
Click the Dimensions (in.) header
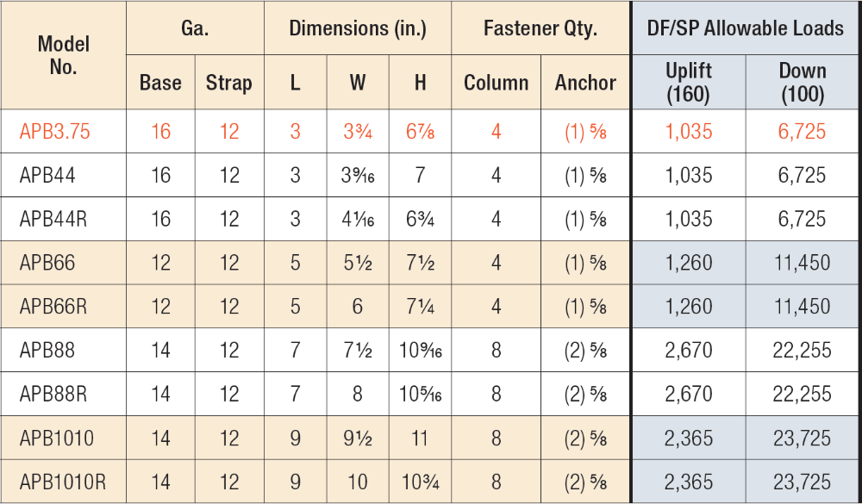coord(358,28)
